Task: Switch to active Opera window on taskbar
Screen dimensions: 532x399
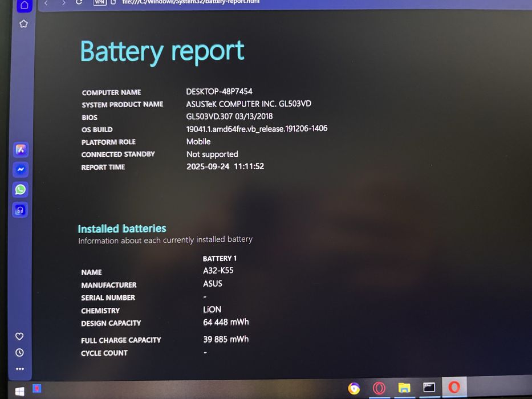Action: (454, 387)
